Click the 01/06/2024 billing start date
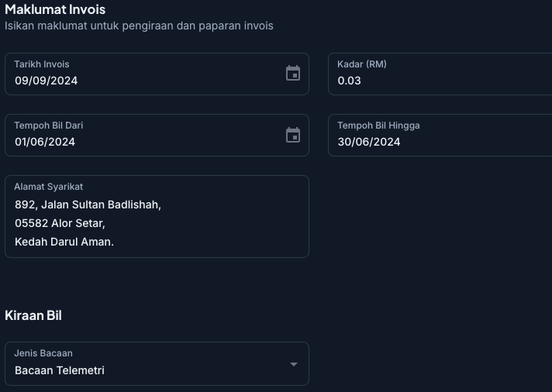Image resolution: width=552 pixels, height=392 pixels. (x=45, y=142)
